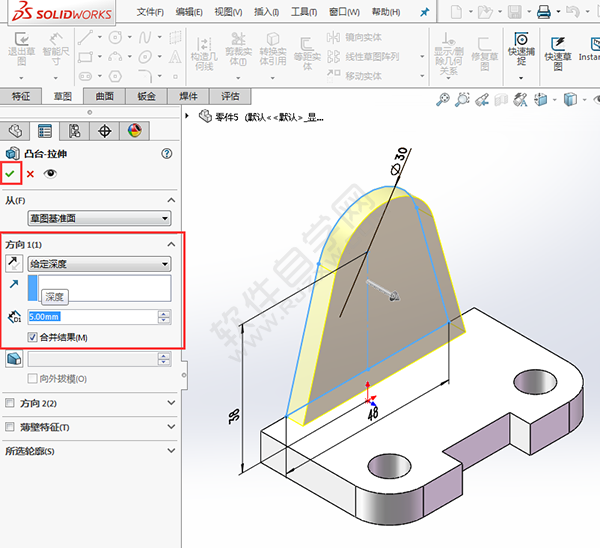Viewport: 600px width, 548px height.
Task: Open help for 凸台-拉伸 feature
Action: tap(167, 153)
